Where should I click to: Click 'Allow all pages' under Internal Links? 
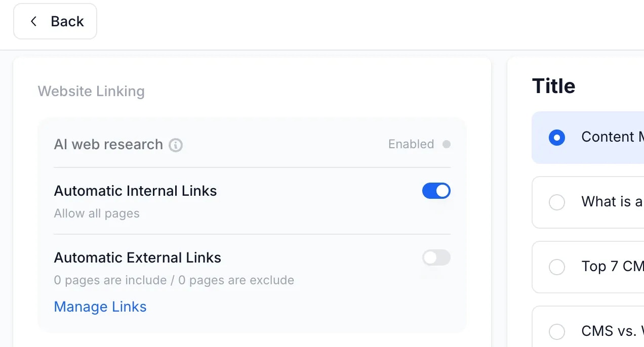[97, 213]
